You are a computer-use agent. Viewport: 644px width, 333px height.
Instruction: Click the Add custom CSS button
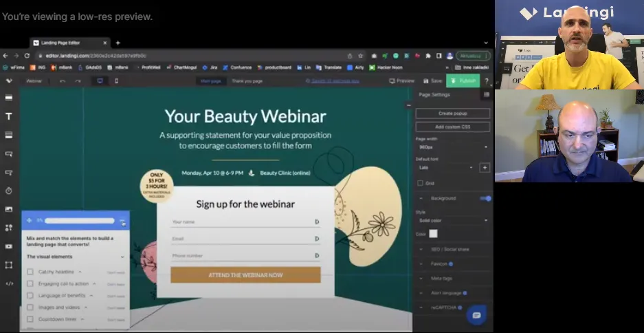[x=453, y=127]
